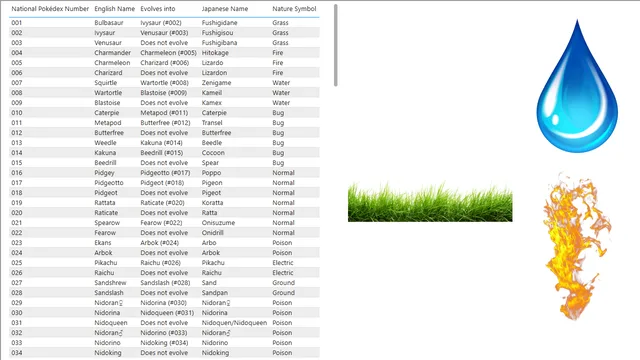Sort by Japanese Name column header
The height and width of the screenshot is (360, 640).
click(225, 9)
